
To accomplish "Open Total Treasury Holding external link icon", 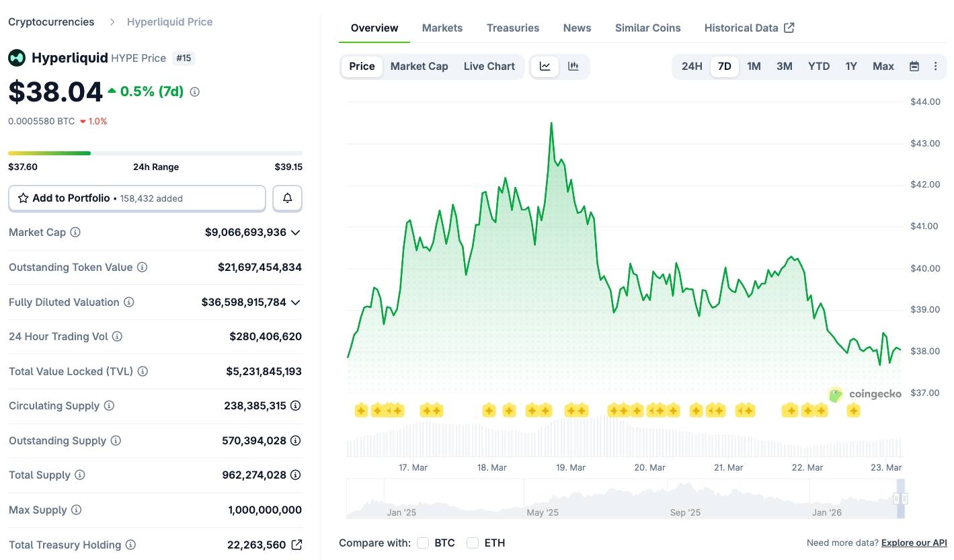I will (296, 545).
